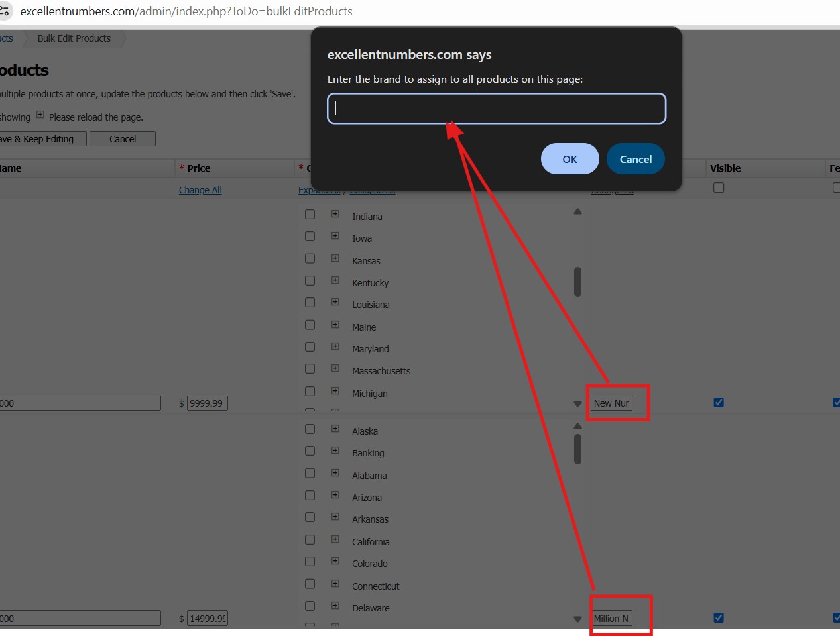Click scroll-up arrow of first category list
This screenshot has height=636, width=840.
point(577,211)
